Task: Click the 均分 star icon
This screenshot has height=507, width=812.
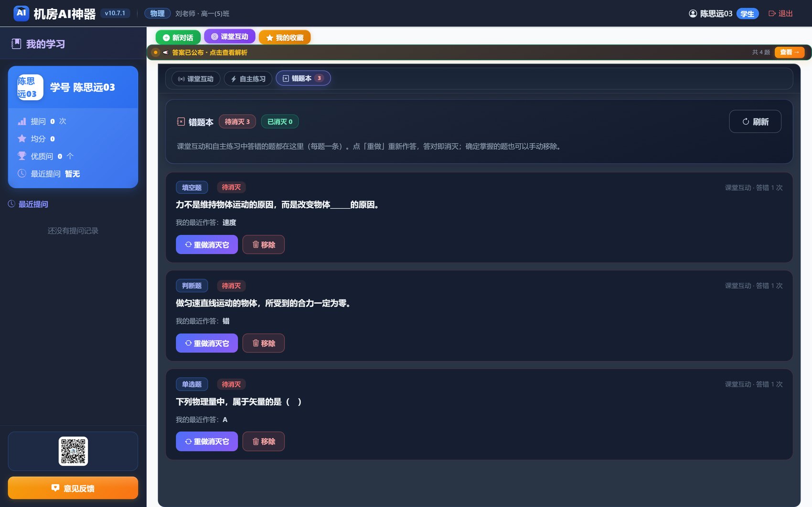Action: click(x=22, y=138)
